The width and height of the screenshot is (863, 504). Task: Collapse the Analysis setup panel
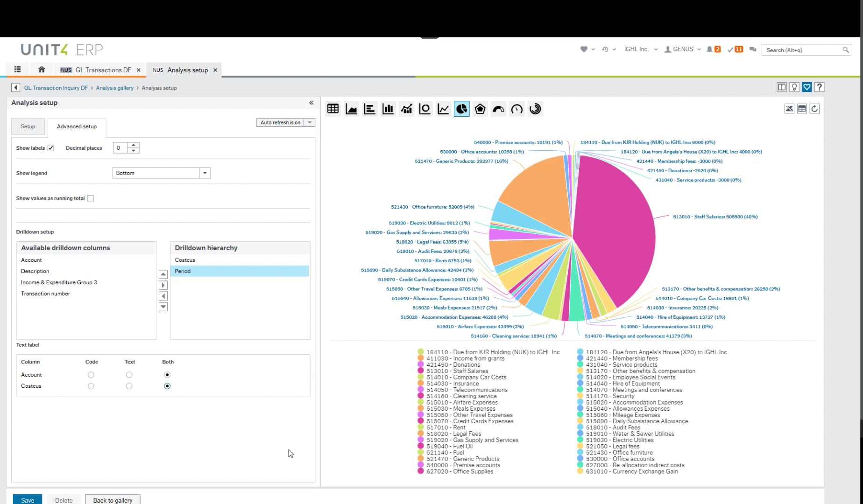pyautogui.click(x=311, y=103)
